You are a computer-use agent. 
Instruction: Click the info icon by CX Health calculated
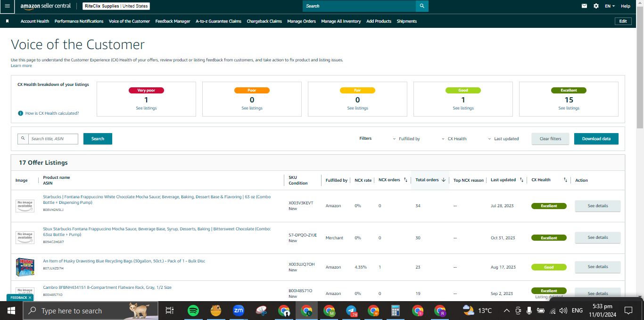[21, 113]
